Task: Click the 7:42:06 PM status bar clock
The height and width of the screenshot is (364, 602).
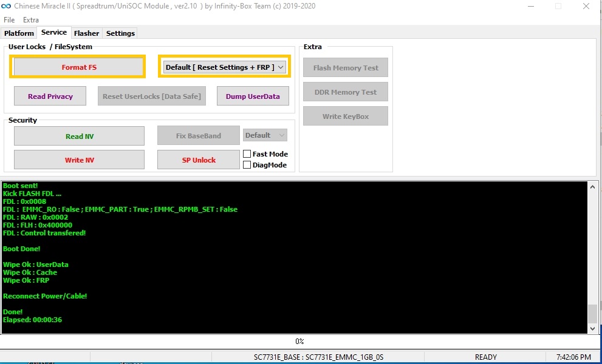Action: [573, 357]
